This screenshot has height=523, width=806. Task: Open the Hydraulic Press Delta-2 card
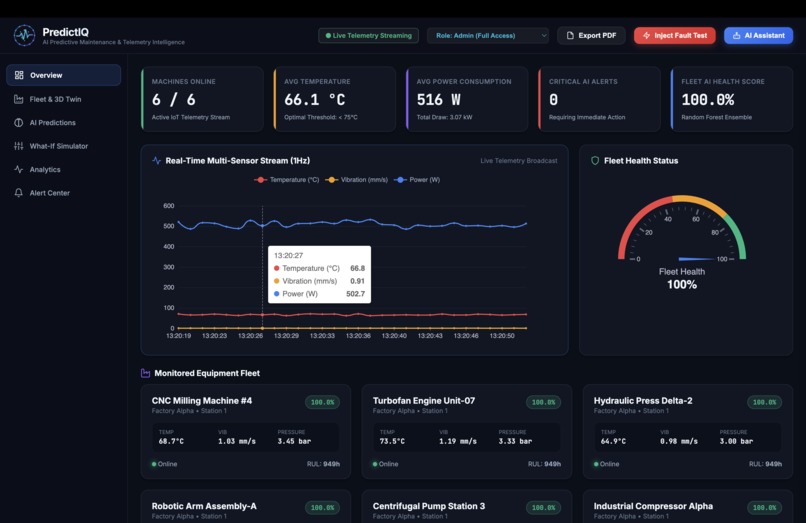coord(688,431)
